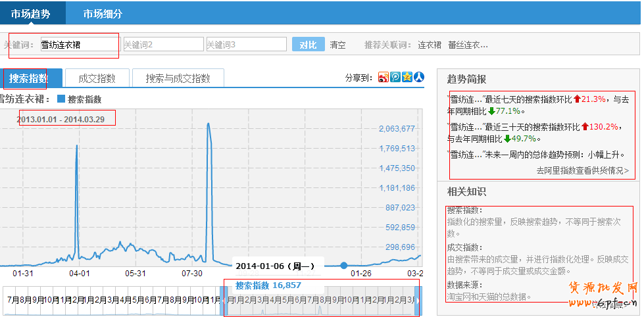The height and width of the screenshot is (317, 644).
Task: Share to Tencent Weibo icon
Action: (395, 78)
